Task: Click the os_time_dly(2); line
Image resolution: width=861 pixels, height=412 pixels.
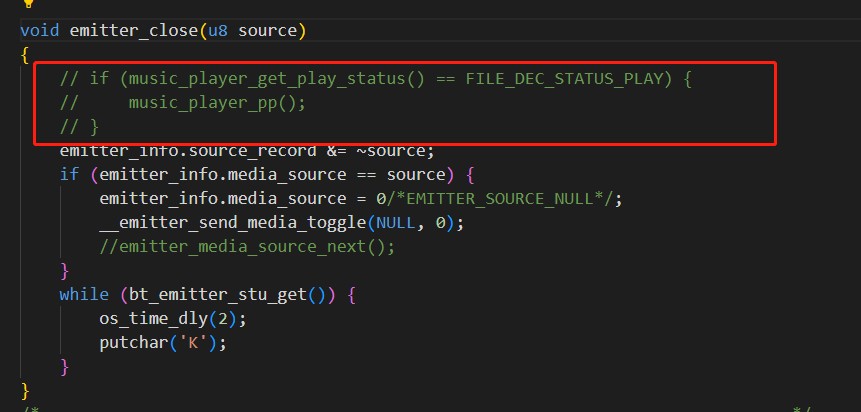Action: [x=173, y=319]
